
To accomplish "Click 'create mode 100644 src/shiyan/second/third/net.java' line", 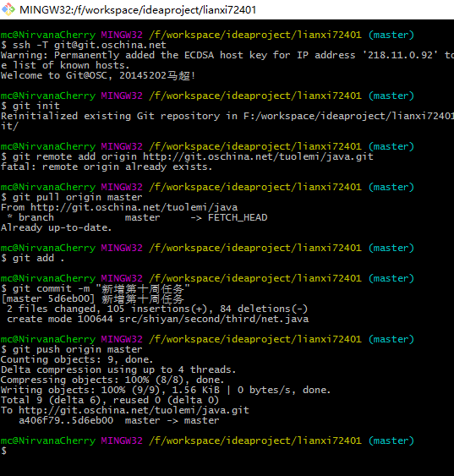I will click(x=158, y=319).
